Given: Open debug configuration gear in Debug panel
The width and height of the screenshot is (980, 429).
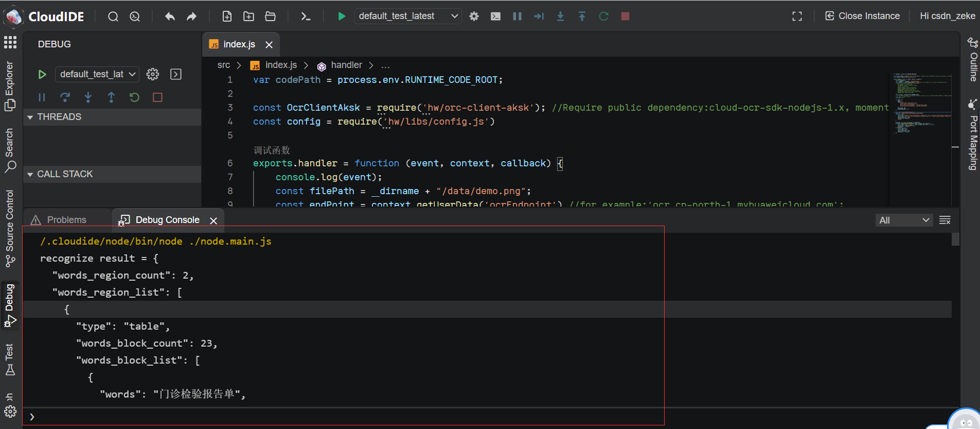Looking at the screenshot, I should point(153,74).
